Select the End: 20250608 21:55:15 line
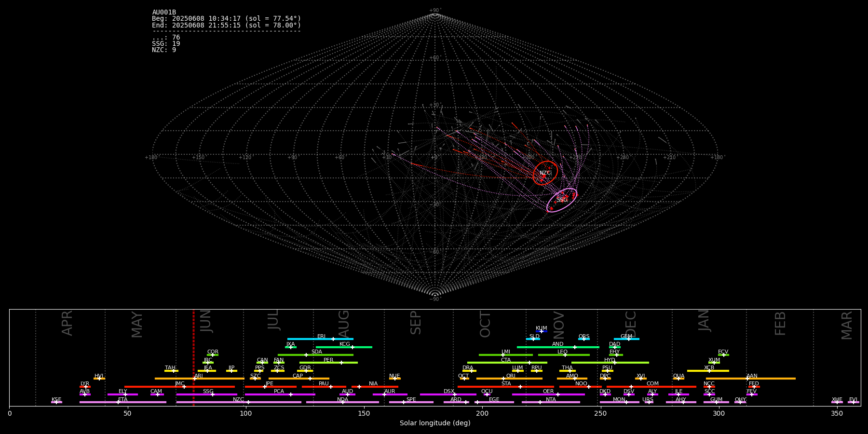The image size is (868, 434). pyautogui.click(x=226, y=25)
